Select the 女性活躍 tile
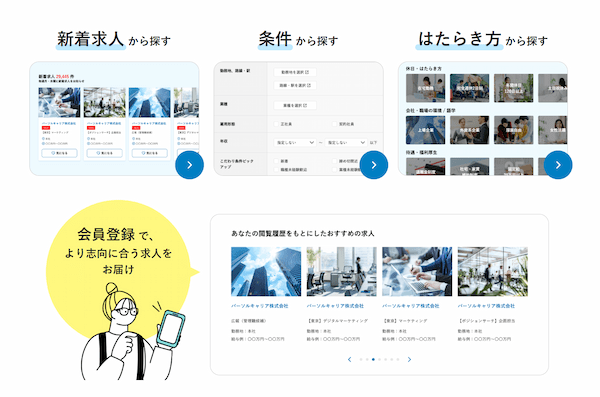Viewport: 600px width, 397px height. [x=553, y=130]
